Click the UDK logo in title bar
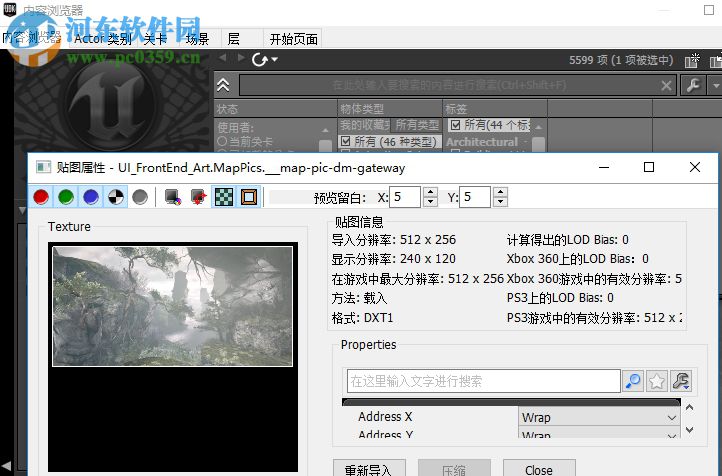 tap(10, 9)
